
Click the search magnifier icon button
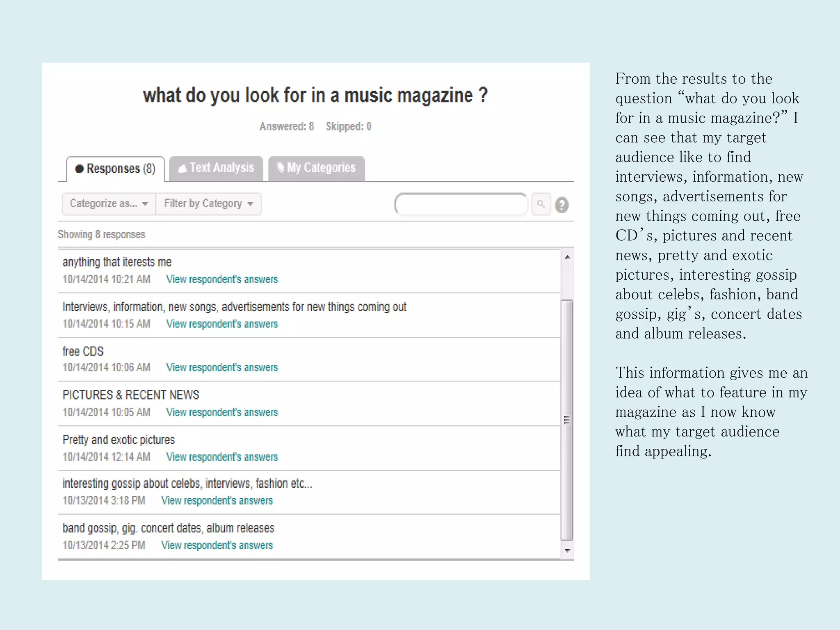coord(541,204)
